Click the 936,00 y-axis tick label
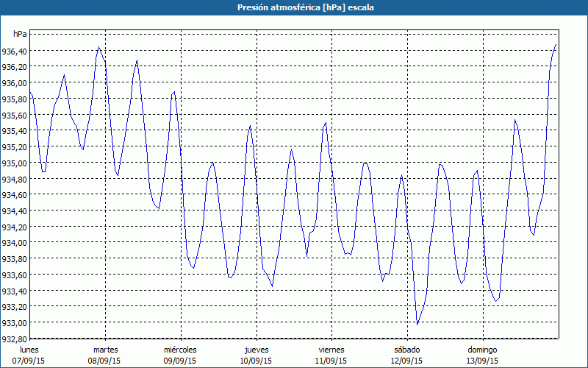Screen dimensions: 588x368 point(15,83)
